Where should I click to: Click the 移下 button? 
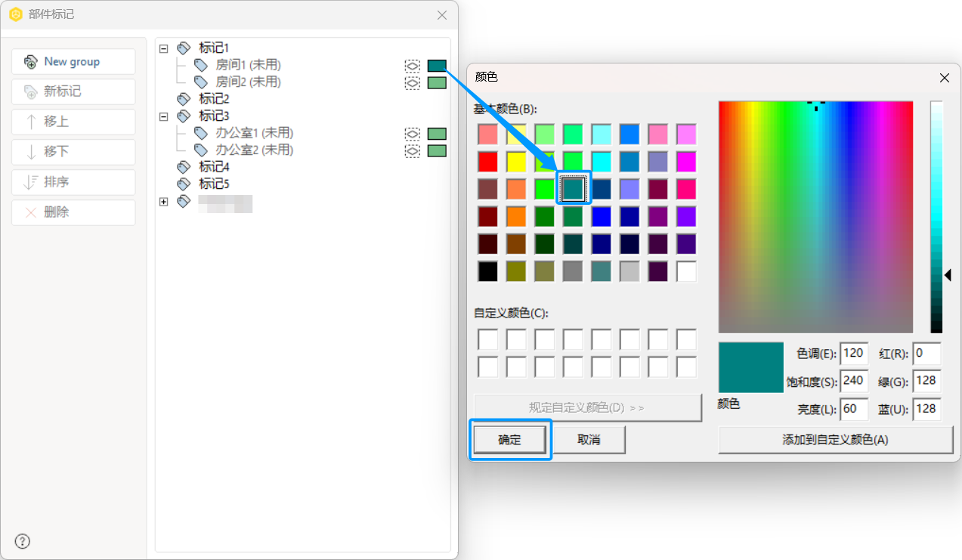coord(73,152)
